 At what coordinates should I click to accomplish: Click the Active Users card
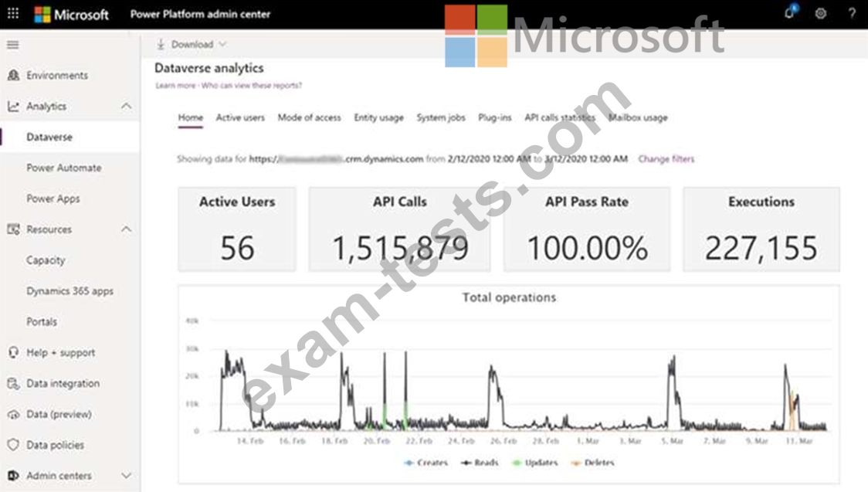(x=237, y=229)
